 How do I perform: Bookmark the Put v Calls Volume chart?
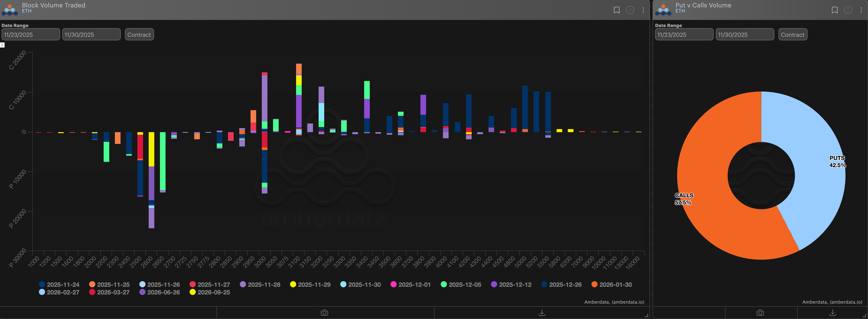coord(834,10)
